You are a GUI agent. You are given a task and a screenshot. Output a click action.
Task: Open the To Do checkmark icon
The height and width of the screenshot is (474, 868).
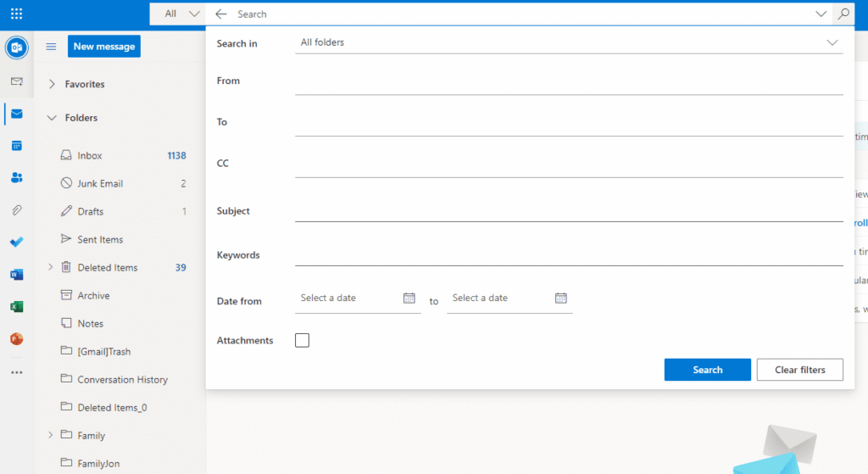coord(16,243)
